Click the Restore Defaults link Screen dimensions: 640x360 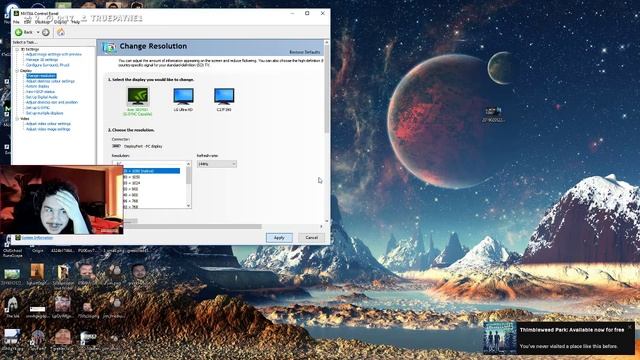click(305, 52)
